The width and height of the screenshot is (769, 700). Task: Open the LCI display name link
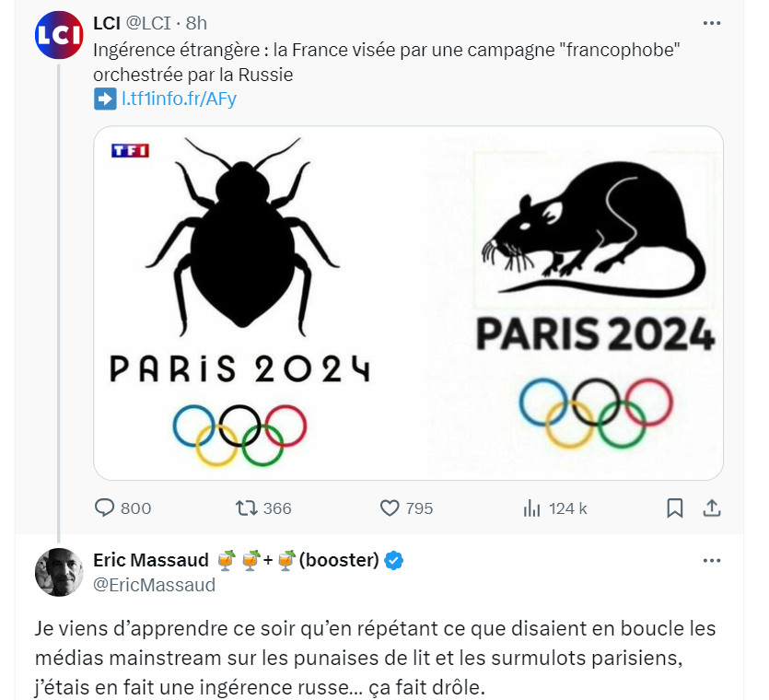click(x=108, y=22)
